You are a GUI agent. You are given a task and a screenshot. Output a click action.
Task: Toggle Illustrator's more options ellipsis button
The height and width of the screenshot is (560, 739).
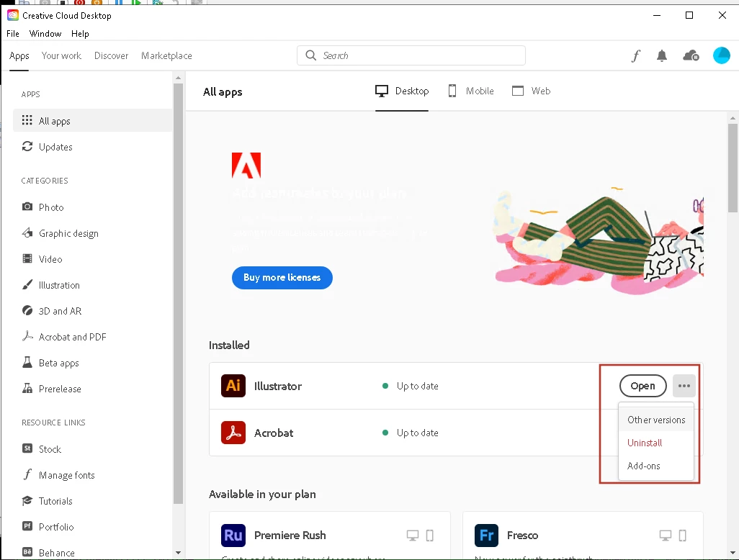[x=684, y=386]
